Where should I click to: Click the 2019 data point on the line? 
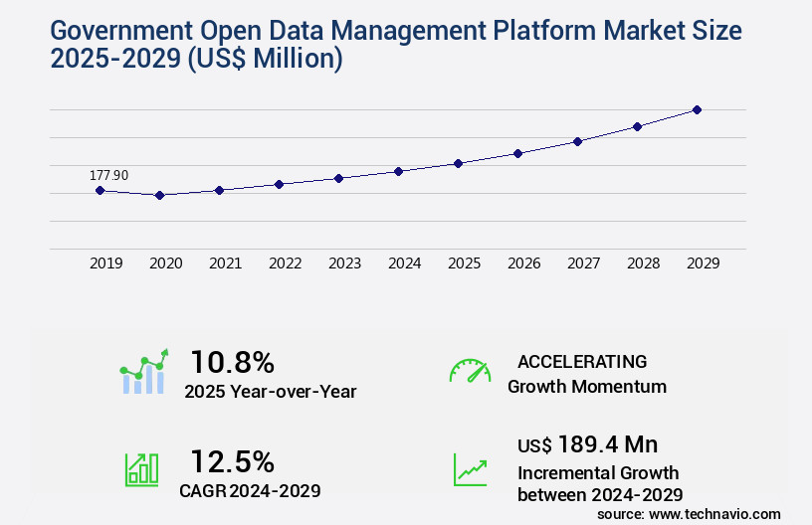point(100,190)
